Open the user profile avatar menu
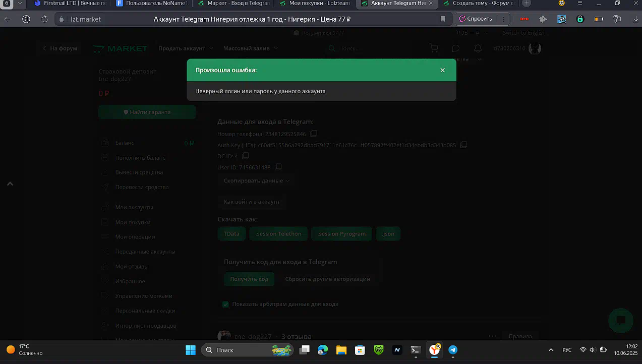This screenshot has height=364, width=642. pyautogui.click(x=535, y=48)
